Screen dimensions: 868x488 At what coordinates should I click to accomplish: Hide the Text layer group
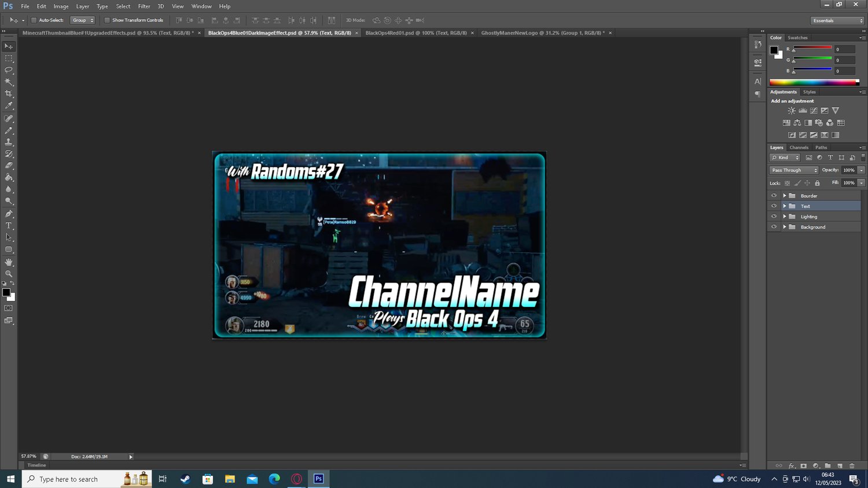pyautogui.click(x=774, y=206)
